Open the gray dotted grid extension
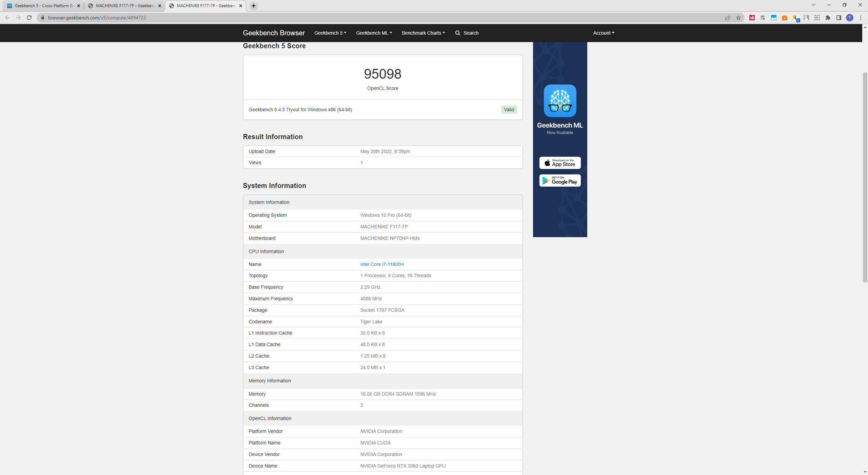The height and width of the screenshot is (475, 868). [x=817, y=18]
